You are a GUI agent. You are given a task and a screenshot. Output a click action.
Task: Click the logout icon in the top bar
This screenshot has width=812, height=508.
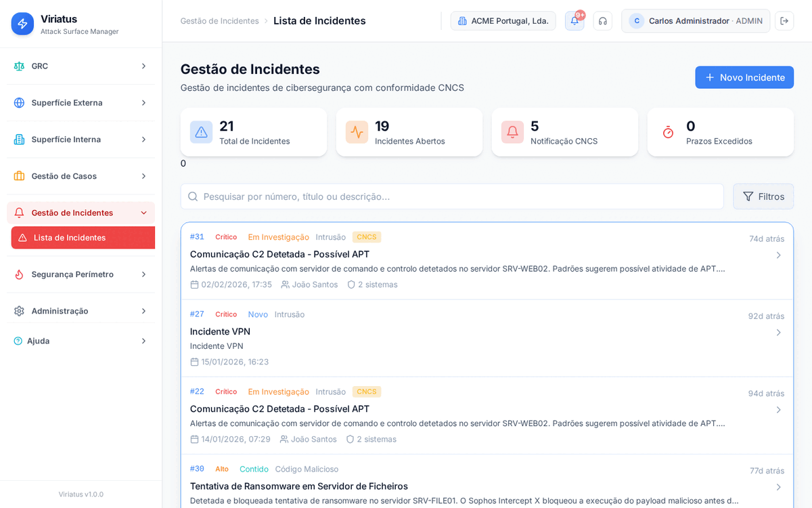coord(785,21)
